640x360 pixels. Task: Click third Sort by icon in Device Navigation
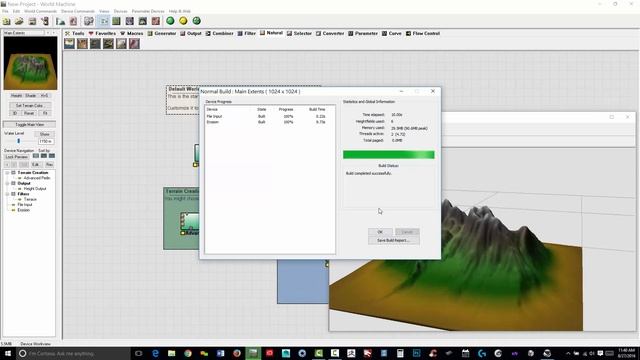(52, 156)
